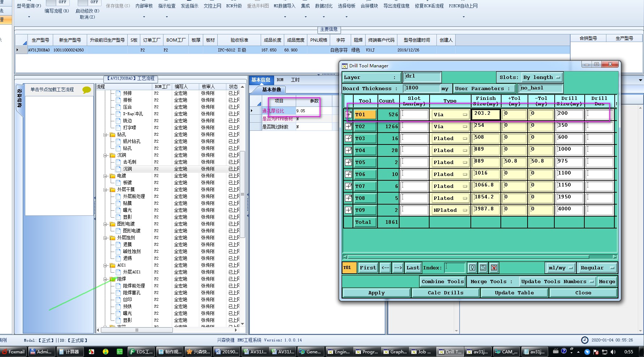The width and height of the screenshot is (644, 357).
Task: Click the process tree horizontal scrollbar
Action: (167, 330)
